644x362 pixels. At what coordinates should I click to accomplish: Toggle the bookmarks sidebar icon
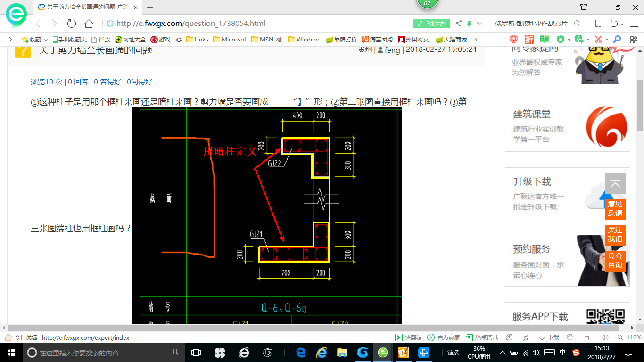coord(9,40)
